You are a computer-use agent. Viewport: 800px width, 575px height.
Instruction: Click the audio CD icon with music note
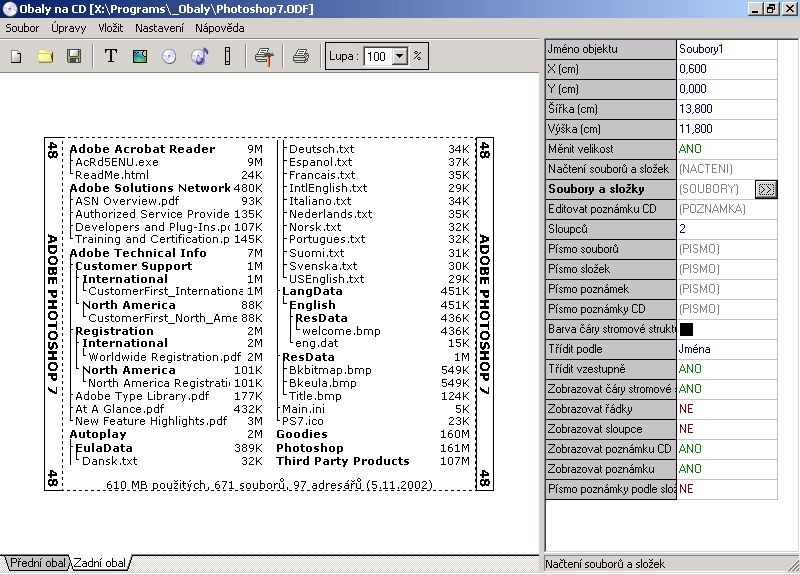198,57
